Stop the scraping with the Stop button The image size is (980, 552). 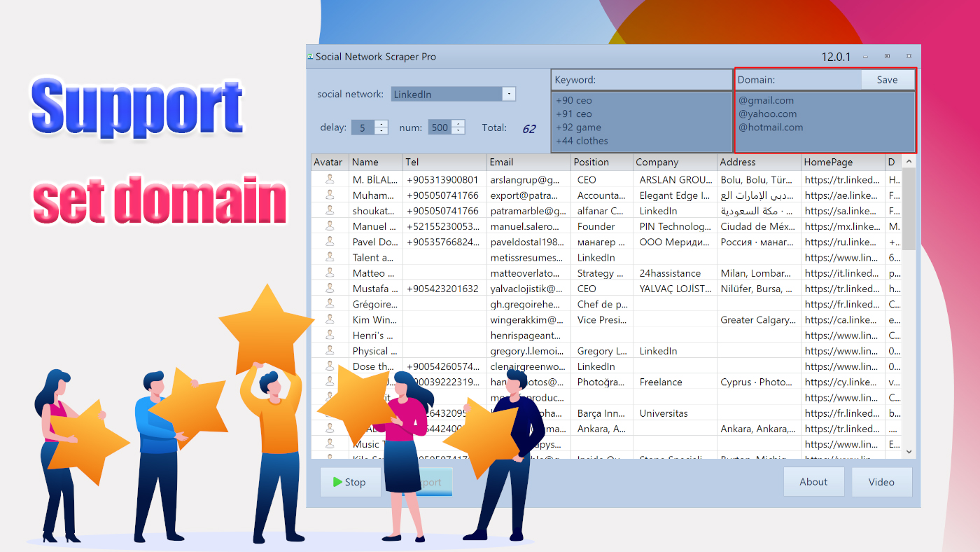pyautogui.click(x=350, y=482)
